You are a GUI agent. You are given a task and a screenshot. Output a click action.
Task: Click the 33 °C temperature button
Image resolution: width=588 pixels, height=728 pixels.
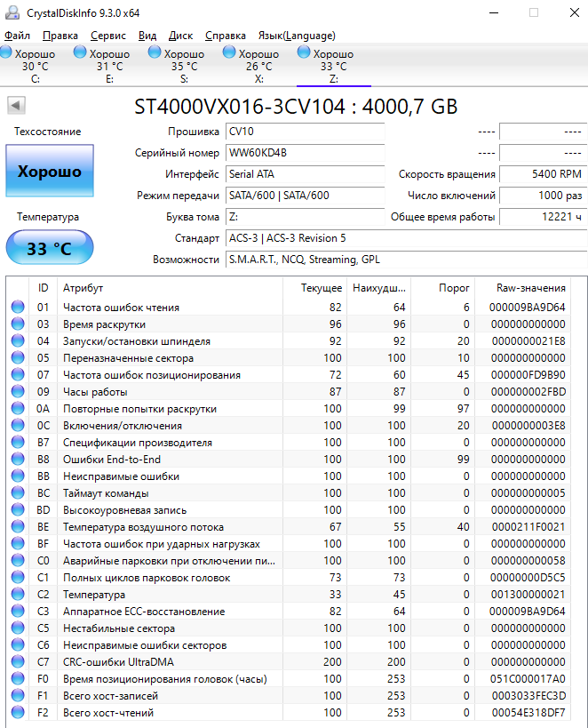click(x=50, y=248)
